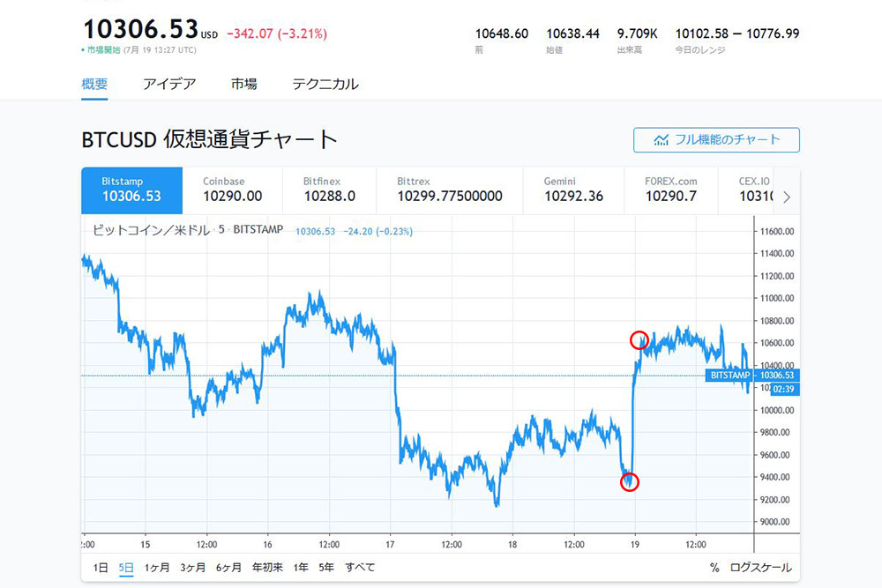The image size is (882, 588).
Task: Set chart range to 5日
Action: coord(126,567)
